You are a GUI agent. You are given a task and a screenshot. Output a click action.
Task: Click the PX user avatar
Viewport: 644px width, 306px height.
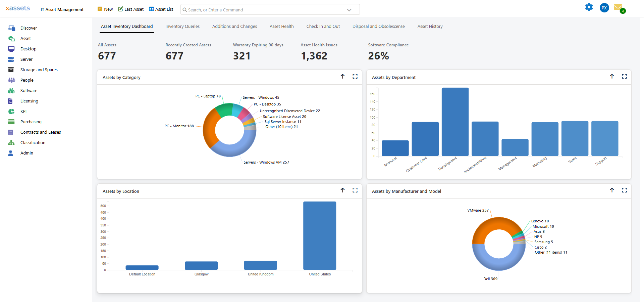604,7
